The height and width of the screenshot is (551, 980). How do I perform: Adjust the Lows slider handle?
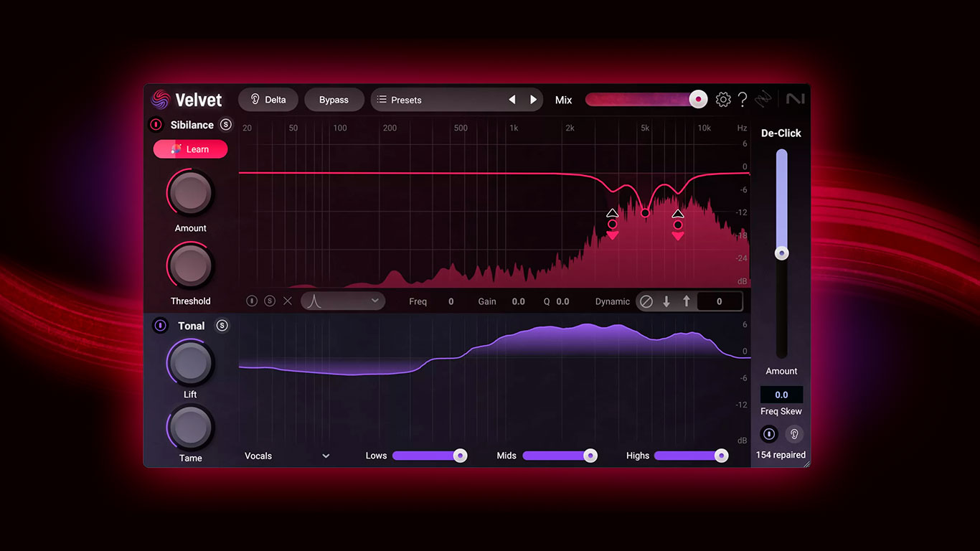click(461, 456)
